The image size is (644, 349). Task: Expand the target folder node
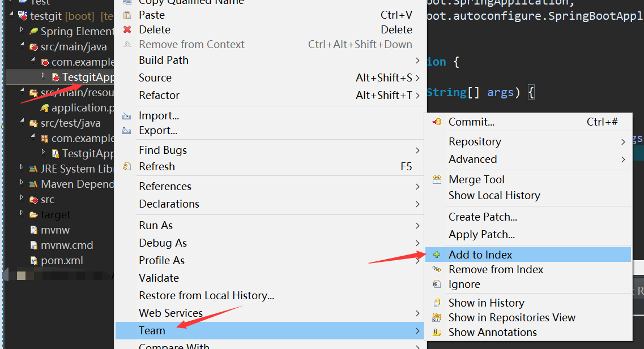(22, 213)
